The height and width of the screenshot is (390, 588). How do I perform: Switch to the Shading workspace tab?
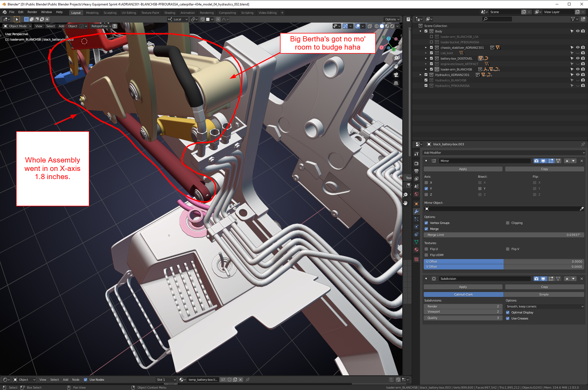coord(170,13)
